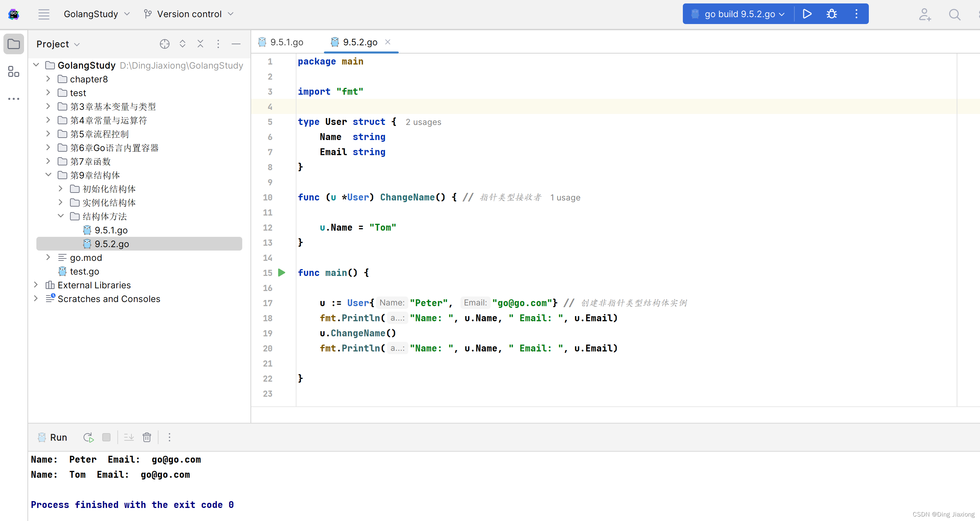
Task: Click the Stop button in Run panel
Action: 106,437
